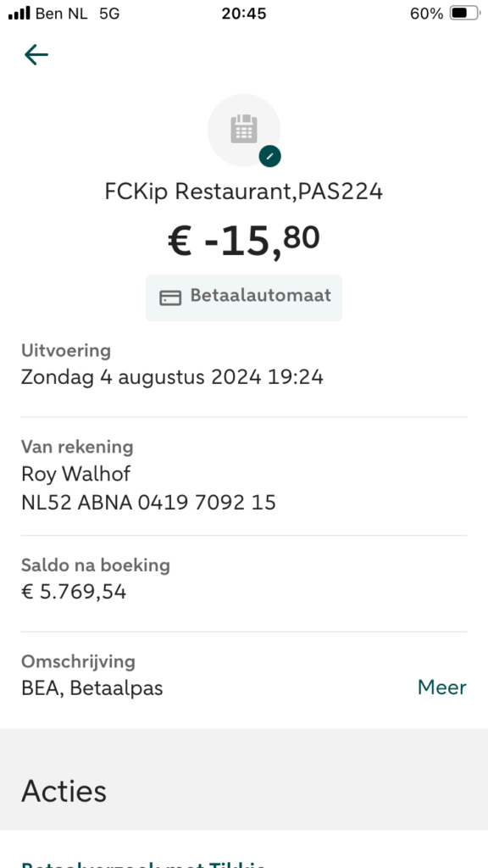Screen dimensions: 488x868
Task: Tap the 5G network indicator
Action: pos(109,14)
